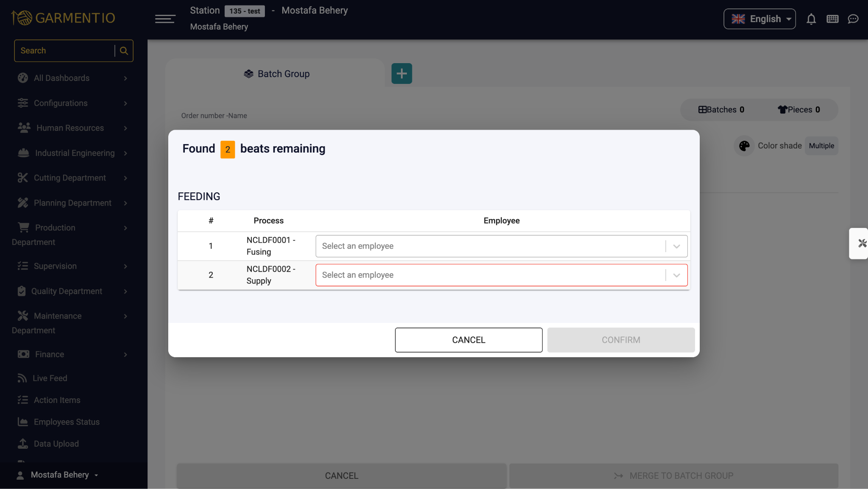Click into the sidebar Search field
Viewport: 868px width, 489px height.
(64, 51)
